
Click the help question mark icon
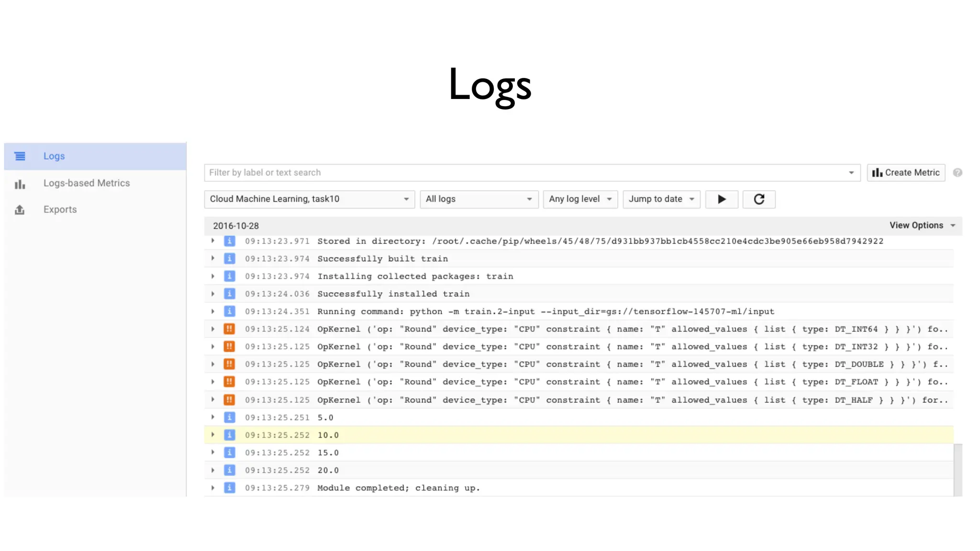coord(958,173)
